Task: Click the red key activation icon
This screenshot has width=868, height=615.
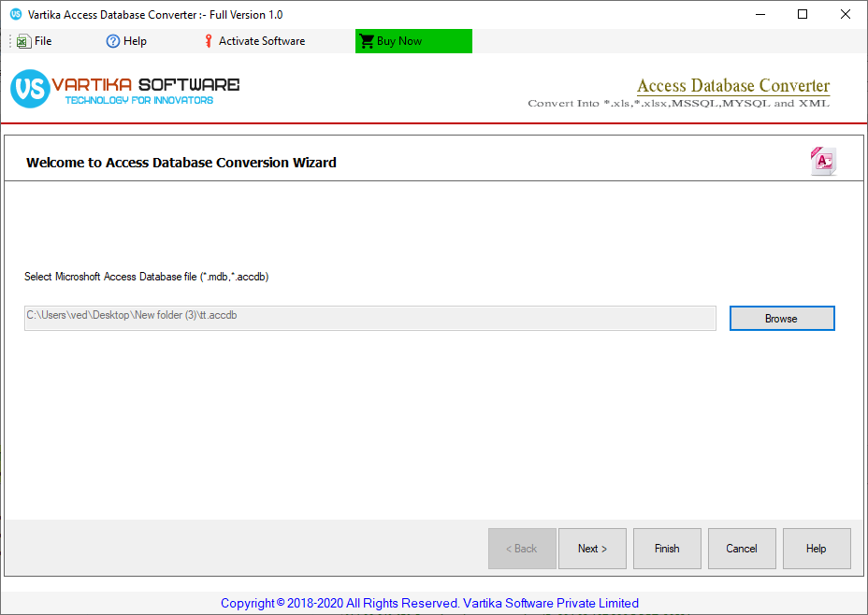Action: tap(209, 41)
